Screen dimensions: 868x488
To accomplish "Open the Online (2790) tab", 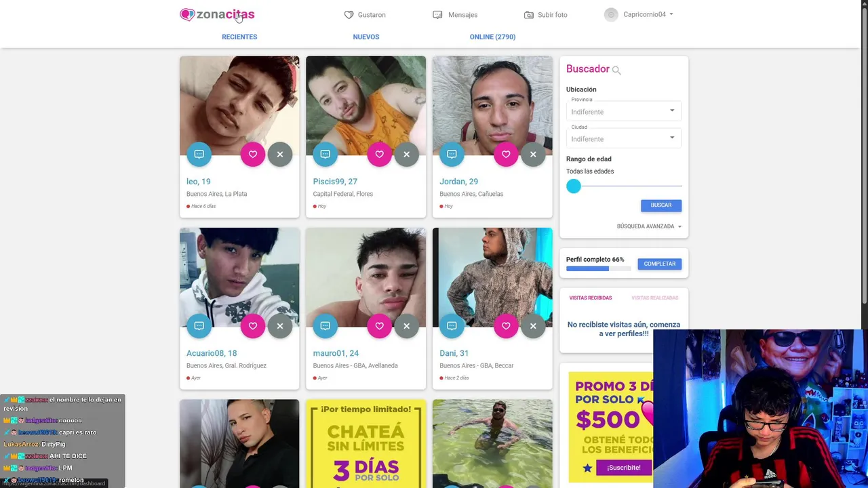I will point(492,37).
